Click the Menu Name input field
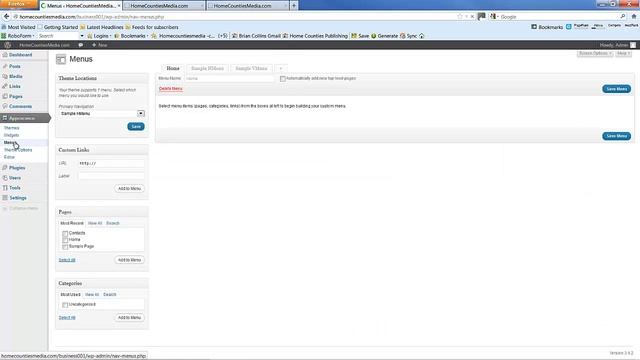 [x=230, y=78]
